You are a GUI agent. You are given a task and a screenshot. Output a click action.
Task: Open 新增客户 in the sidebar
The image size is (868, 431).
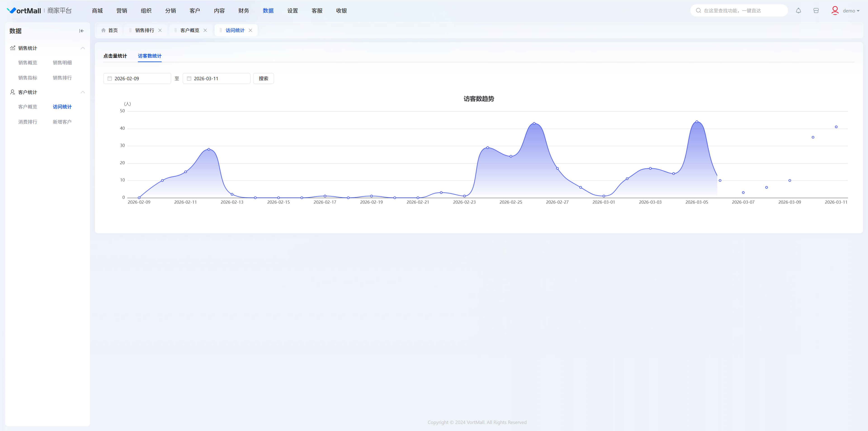(x=62, y=122)
